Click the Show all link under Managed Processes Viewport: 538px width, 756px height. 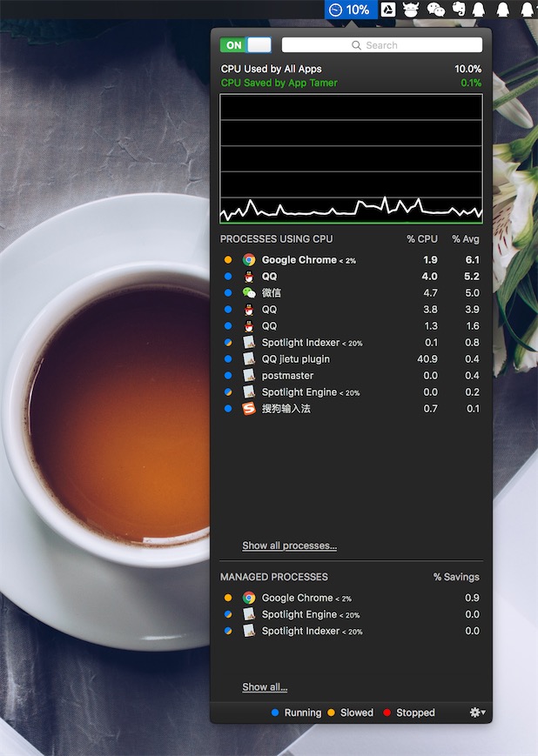click(x=265, y=686)
